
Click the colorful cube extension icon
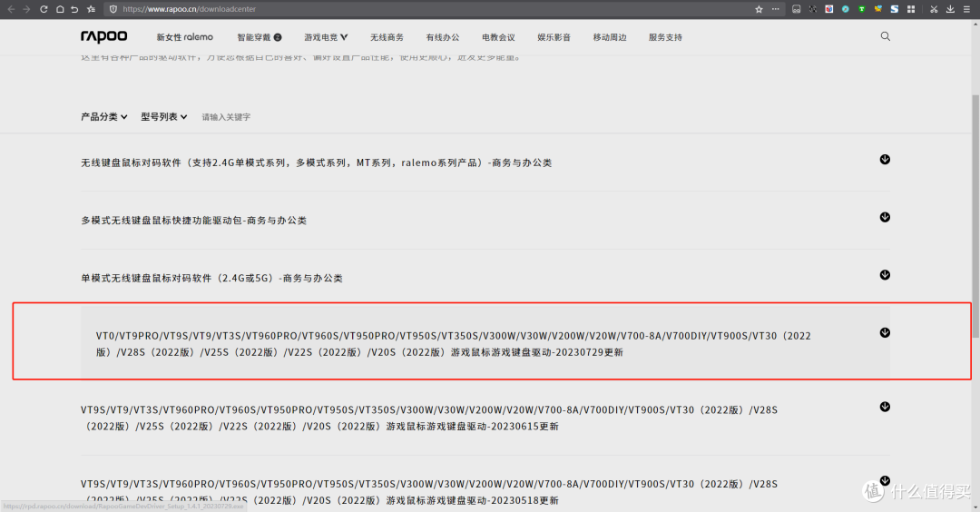click(828, 9)
